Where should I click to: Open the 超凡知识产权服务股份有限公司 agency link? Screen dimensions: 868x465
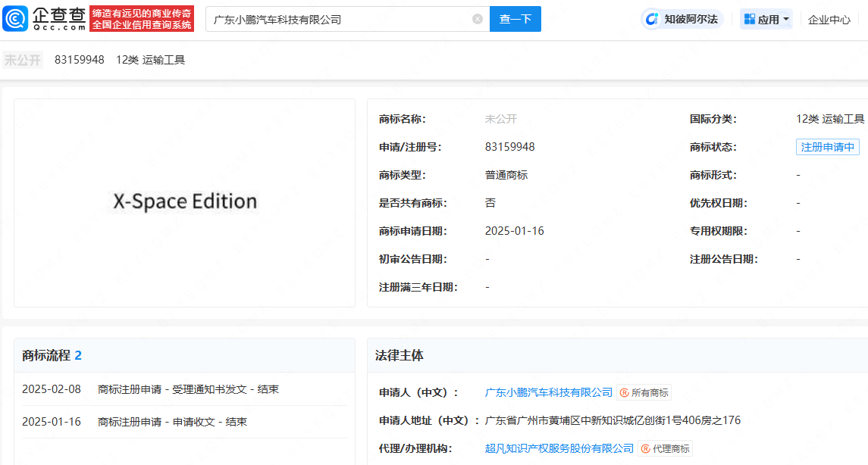coord(559,448)
